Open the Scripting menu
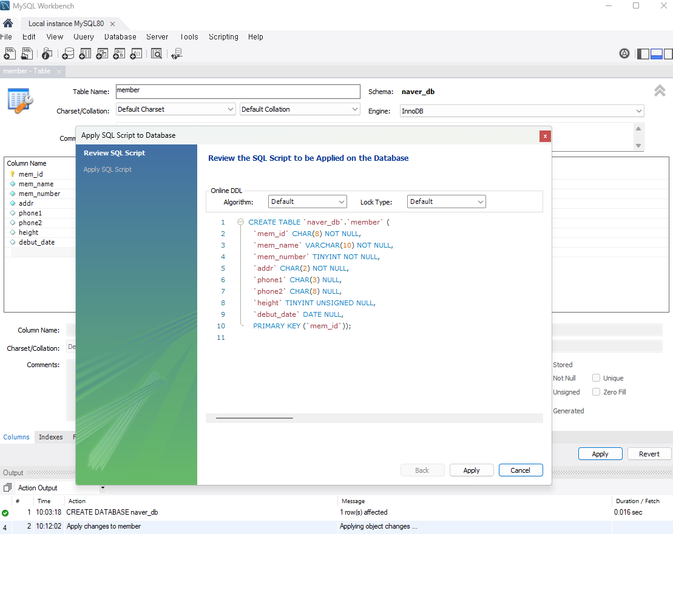 (x=223, y=37)
